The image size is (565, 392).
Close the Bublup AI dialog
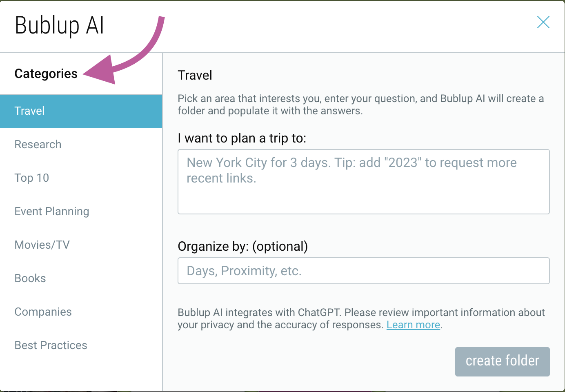click(543, 22)
